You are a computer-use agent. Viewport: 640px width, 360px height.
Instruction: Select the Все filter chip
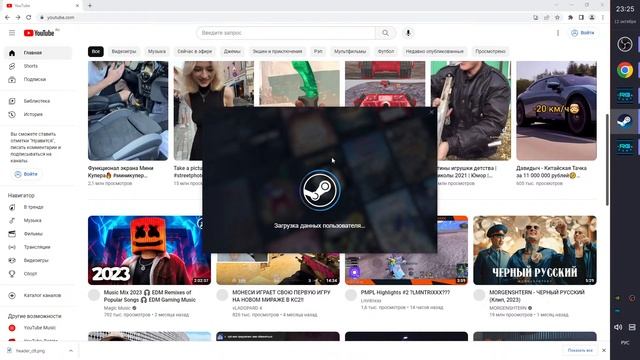point(96,51)
